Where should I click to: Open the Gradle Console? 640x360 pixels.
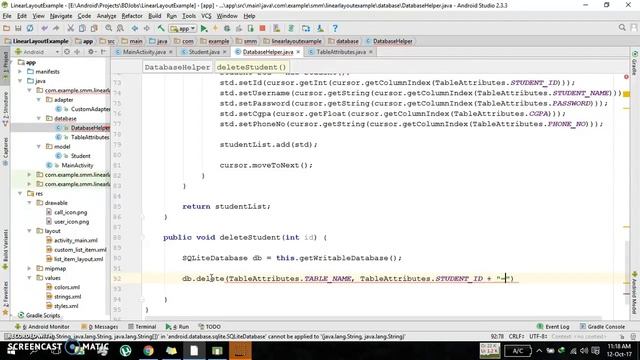pyautogui.click(x=602, y=327)
